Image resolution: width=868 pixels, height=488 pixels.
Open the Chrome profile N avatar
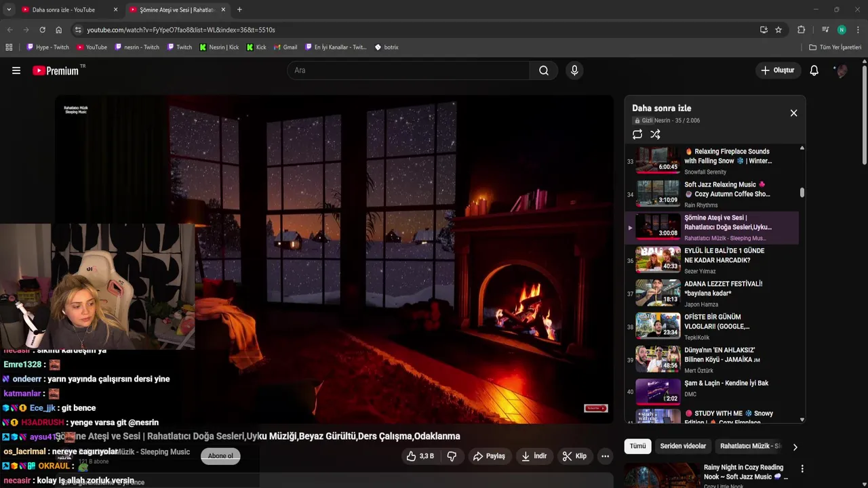click(842, 30)
